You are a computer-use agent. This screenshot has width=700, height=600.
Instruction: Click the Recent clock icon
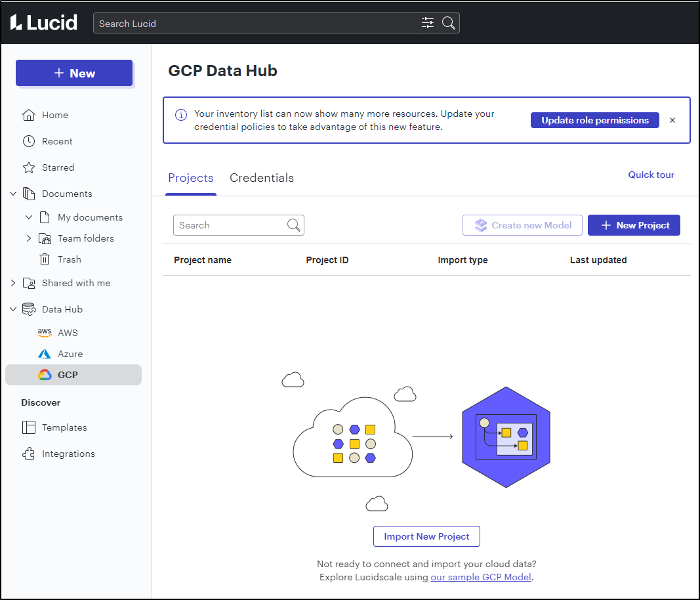29,141
